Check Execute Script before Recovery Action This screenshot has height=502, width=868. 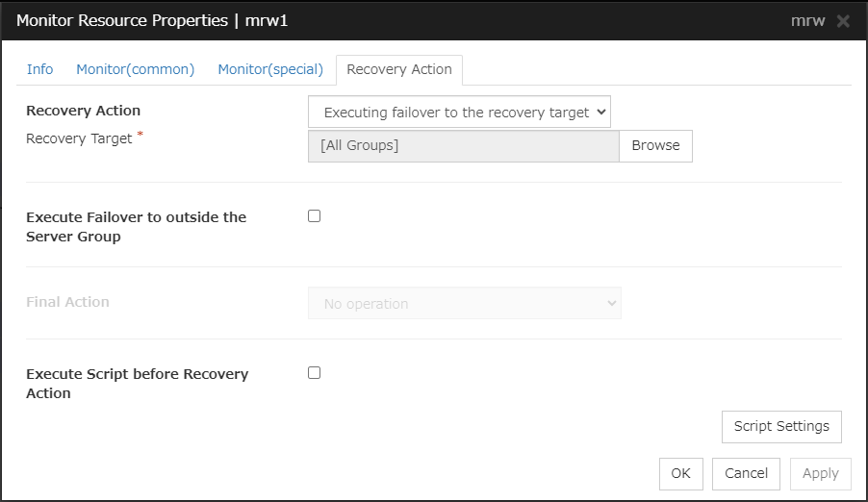pyautogui.click(x=314, y=373)
